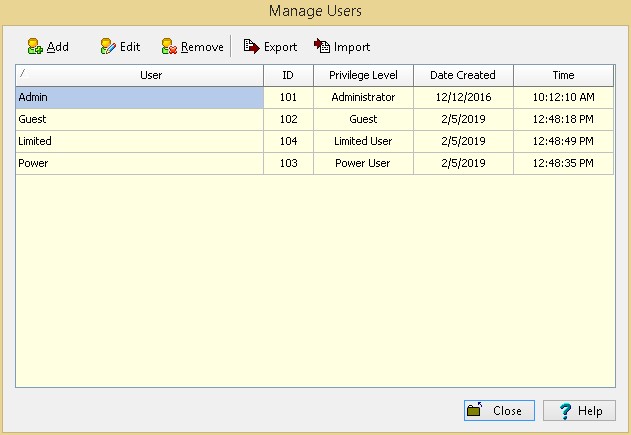The height and width of the screenshot is (435, 631).
Task: Click ID 104 cell in table
Action: click(288, 141)
